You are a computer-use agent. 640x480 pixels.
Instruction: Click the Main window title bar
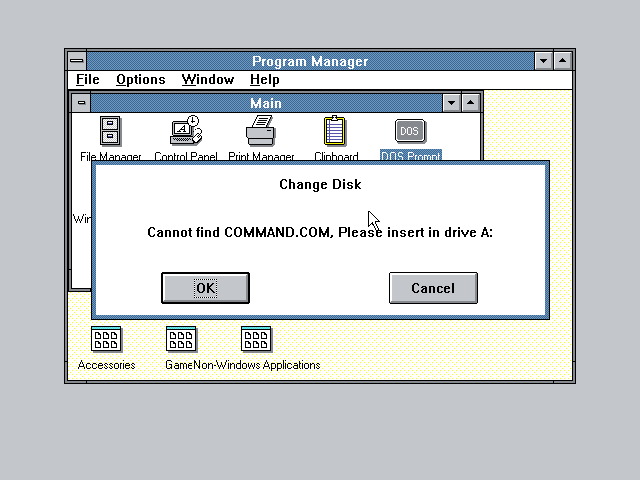point(266,103)
